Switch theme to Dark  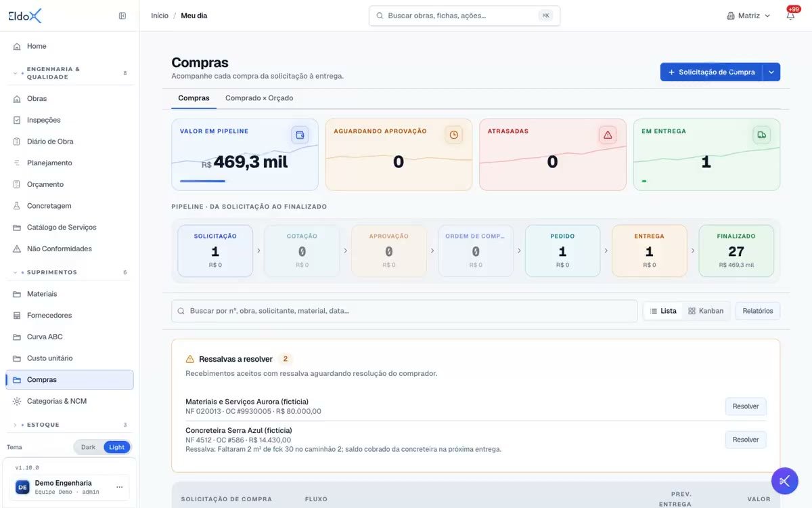pos(89,447)
